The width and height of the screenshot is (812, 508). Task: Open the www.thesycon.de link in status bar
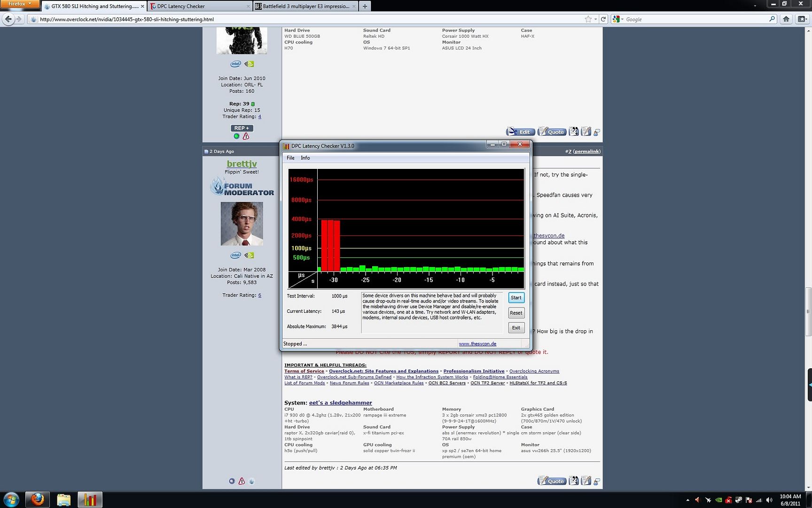pyautogui.click(x=477, y=344)
